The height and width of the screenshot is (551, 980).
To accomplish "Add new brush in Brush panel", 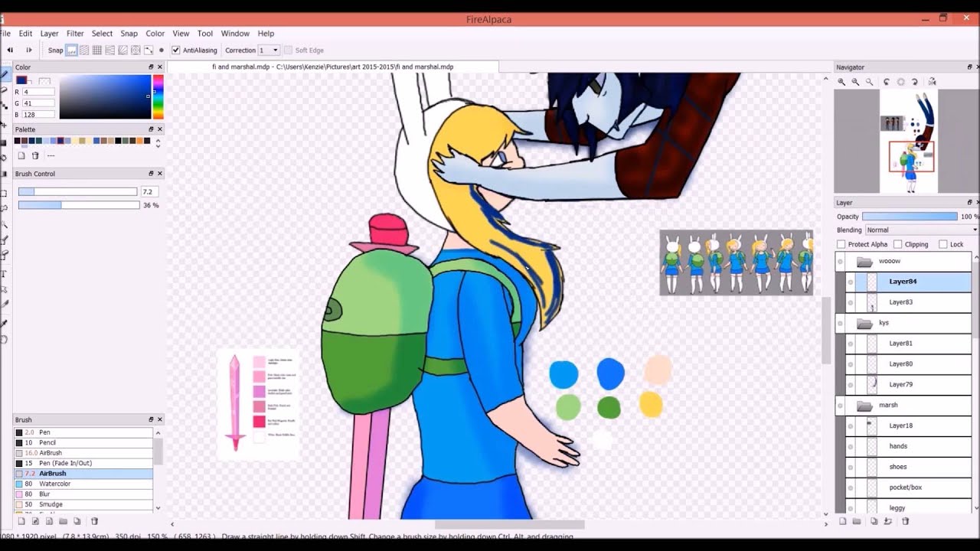I will tap(21, 521).
